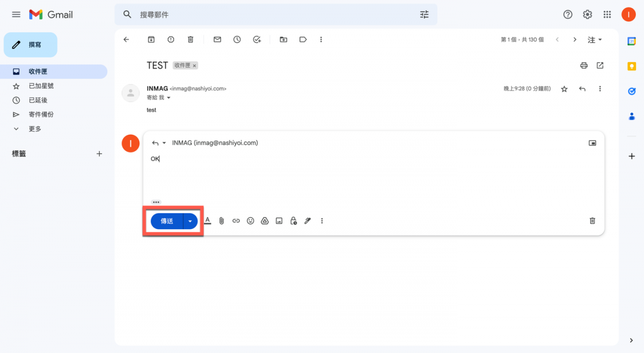
Task: Delete the conversation trash icon
Action: coord(191,40)
